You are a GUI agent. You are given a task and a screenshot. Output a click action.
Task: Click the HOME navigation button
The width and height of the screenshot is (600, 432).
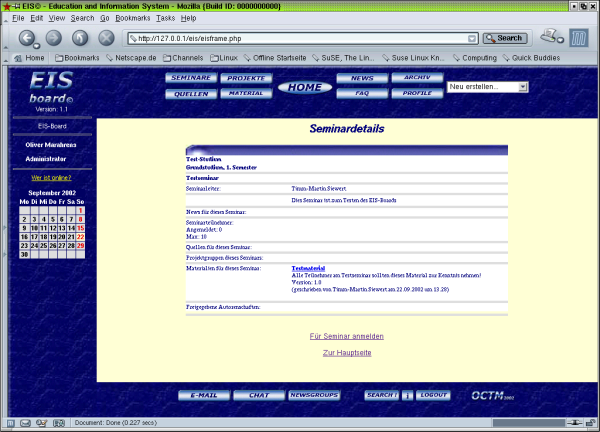(x=303, y=87)
